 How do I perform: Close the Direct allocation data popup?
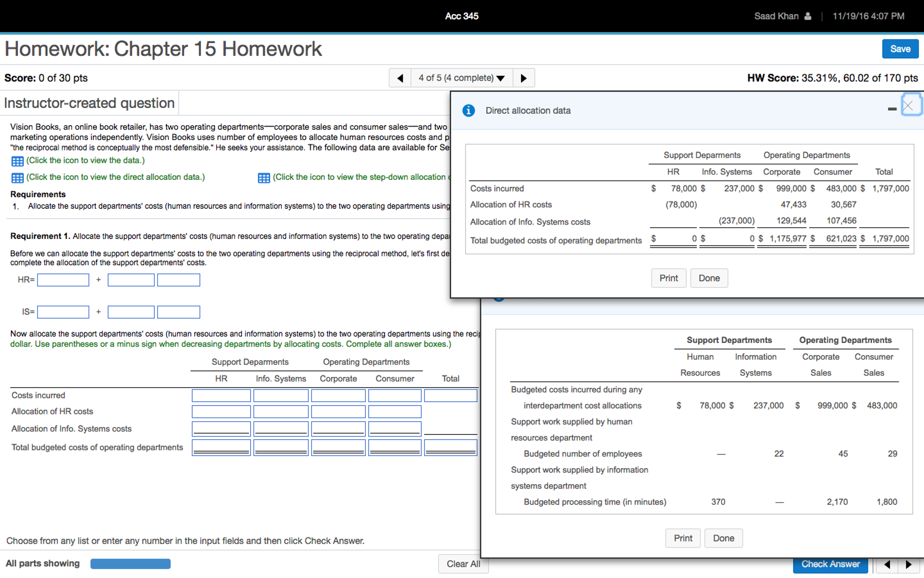tap(908, 106)
